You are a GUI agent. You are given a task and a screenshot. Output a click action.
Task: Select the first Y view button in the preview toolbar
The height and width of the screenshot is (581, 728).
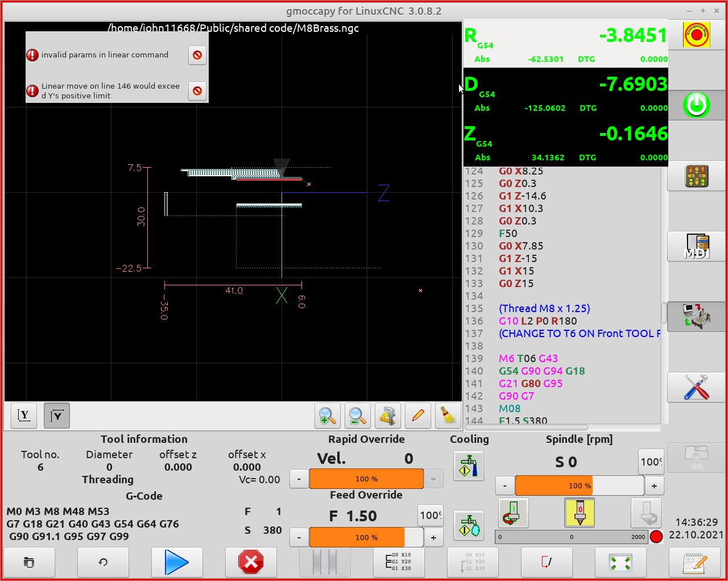24,416
